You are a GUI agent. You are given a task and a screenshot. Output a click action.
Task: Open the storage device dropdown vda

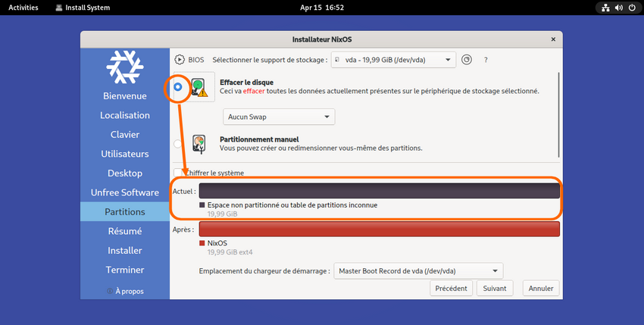[x=394, y=60]
